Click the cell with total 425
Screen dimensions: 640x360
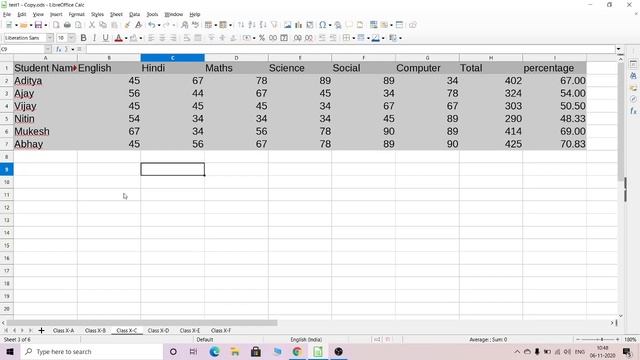(491, 144)
